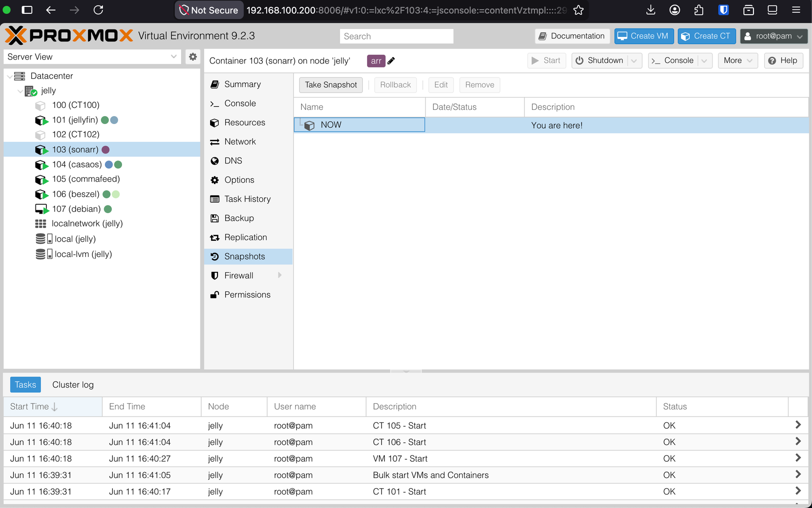812x508 pixels.
Task: Open the container Options
Action: (249, 180)
